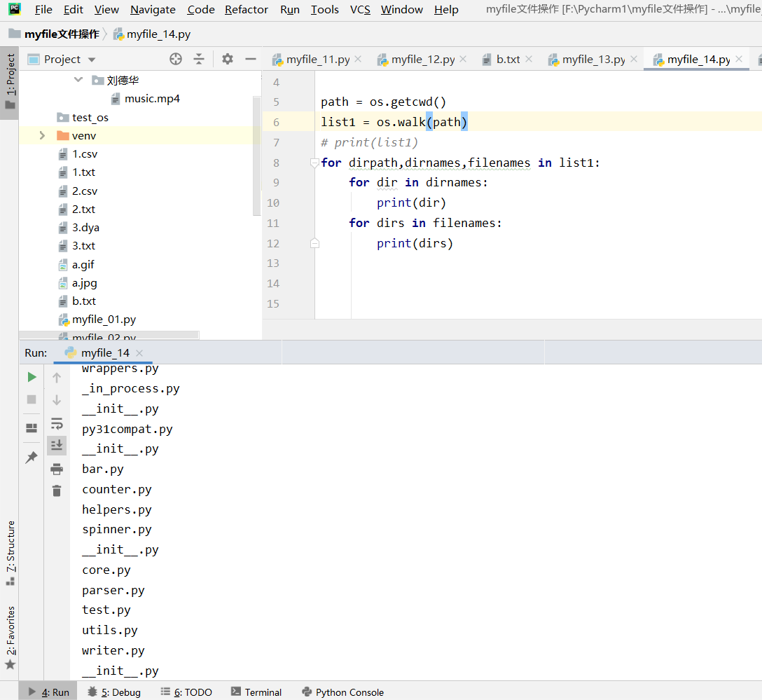Click the fold marker on line 8
This screenshot has width=762, height=700.
(314, 163)
